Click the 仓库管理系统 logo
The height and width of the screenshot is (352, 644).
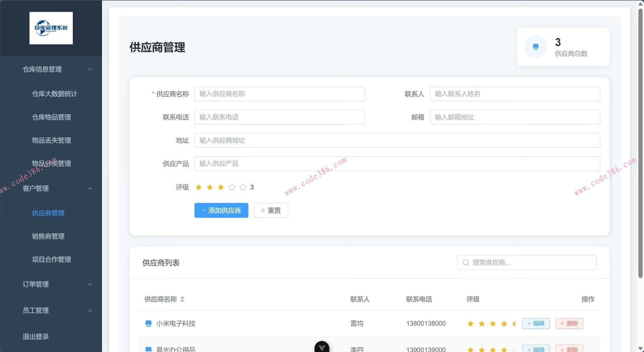(x=51, y=28)
